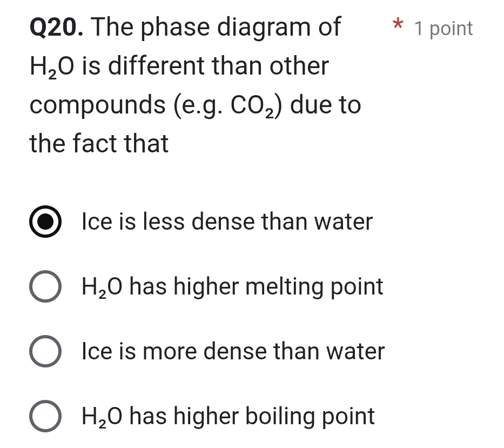Click the "Q20." question number

(57, 27)
